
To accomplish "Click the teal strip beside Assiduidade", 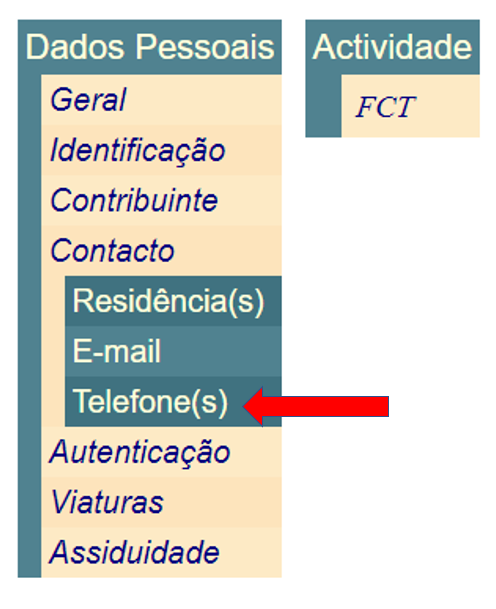I will pos(30,552).
